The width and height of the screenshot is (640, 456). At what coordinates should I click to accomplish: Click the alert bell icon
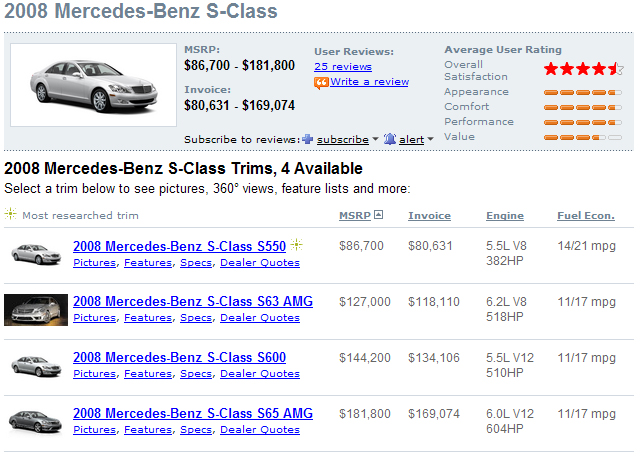point(390,139)
